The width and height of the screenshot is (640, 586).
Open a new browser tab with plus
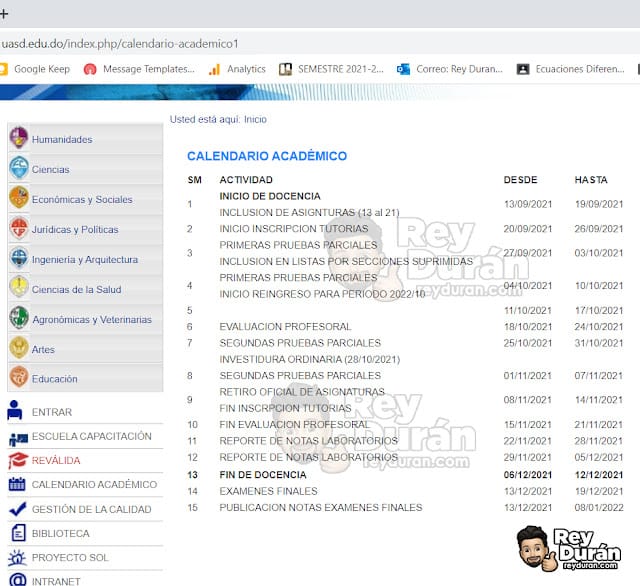pyautogui.click(x=4, y=14)
